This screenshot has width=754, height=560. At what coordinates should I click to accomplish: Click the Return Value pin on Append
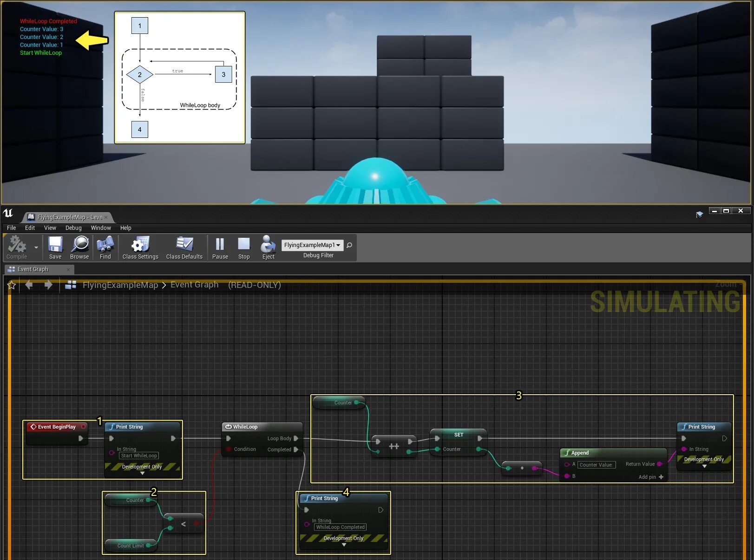coord(659,464)
